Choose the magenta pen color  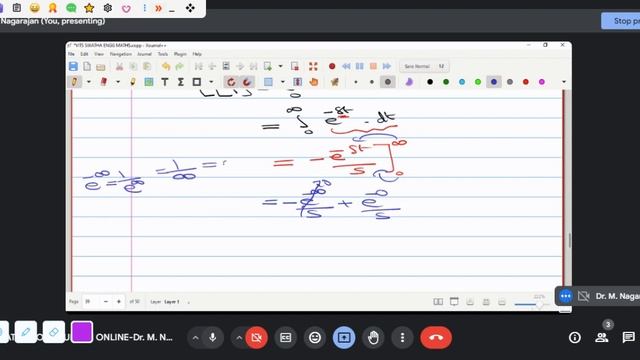(x=542, y=82)
